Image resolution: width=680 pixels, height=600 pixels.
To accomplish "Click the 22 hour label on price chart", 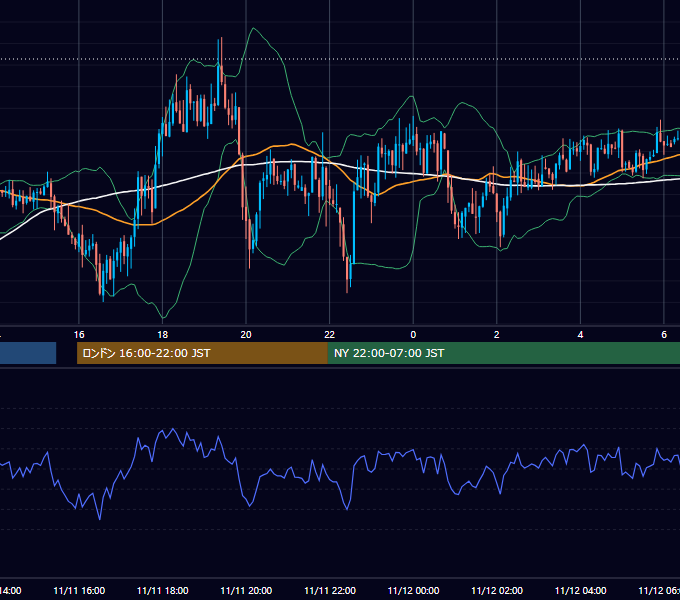I will pos(330,335).
